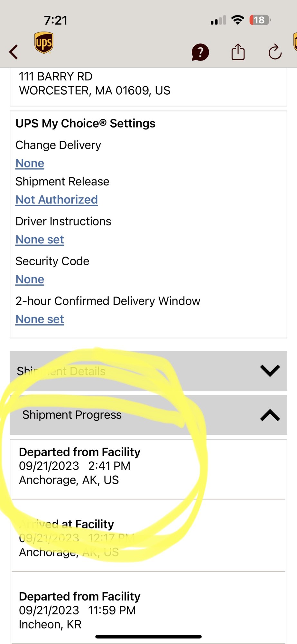Screen dimensions: 297x644
Task: Open the 'Not Authorized' Shipment Release link
Action: pyautogui.click(x=57, y=200)
